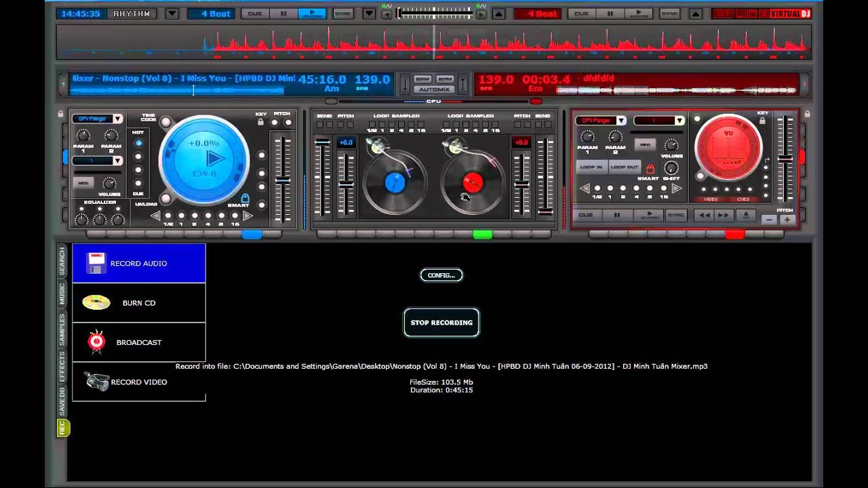Open the SEARCH side tab
This screenshot has height=488, width=868.
click(62, 261)
